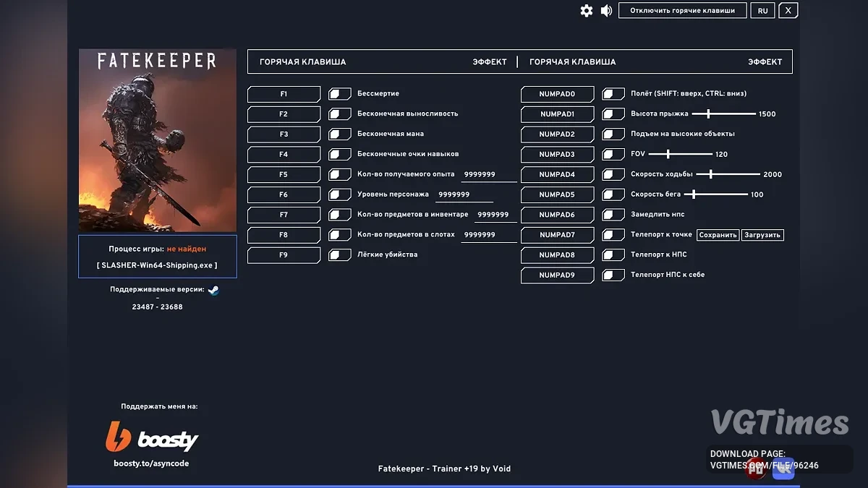Click the inventory items 9999999 field
The height and width of the screenshot is (488, 868).
click(496, 215)
